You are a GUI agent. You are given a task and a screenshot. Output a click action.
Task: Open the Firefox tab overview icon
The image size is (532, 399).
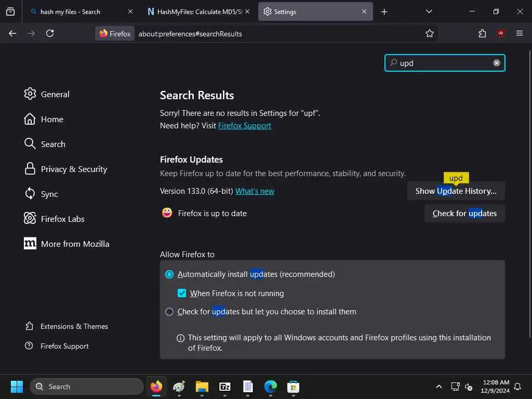click(10, 11)
